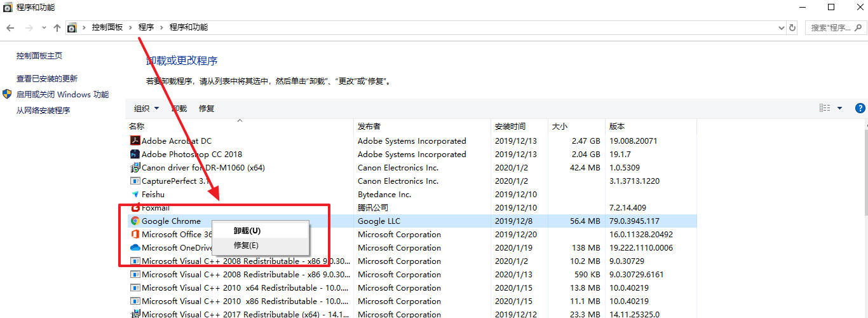Select the Adobe Acrobat DC row name
The height and width of the screenshot is (318, 868).
(x=177, y=141)
